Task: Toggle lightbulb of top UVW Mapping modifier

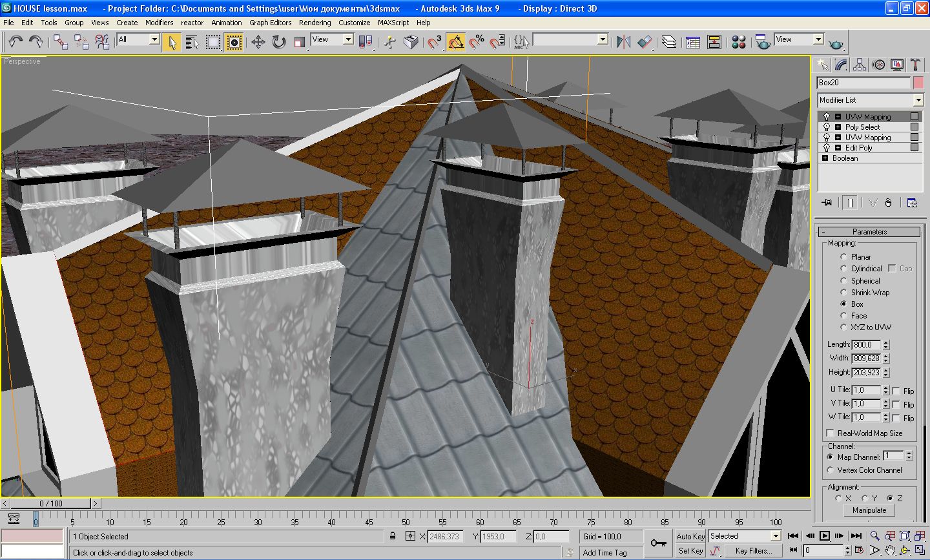Action: [827, 117]
